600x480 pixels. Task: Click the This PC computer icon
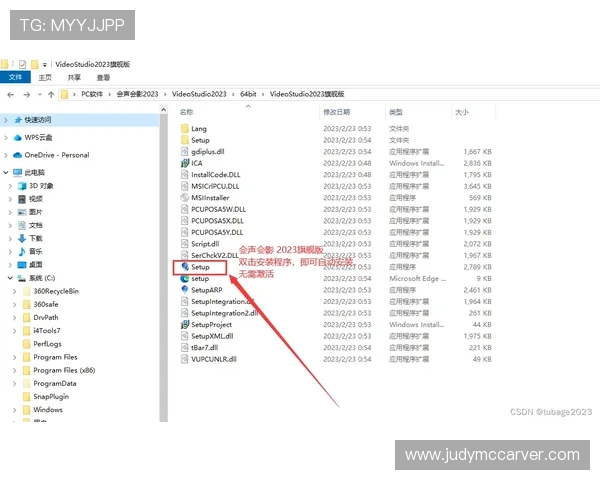coord(18,172)
